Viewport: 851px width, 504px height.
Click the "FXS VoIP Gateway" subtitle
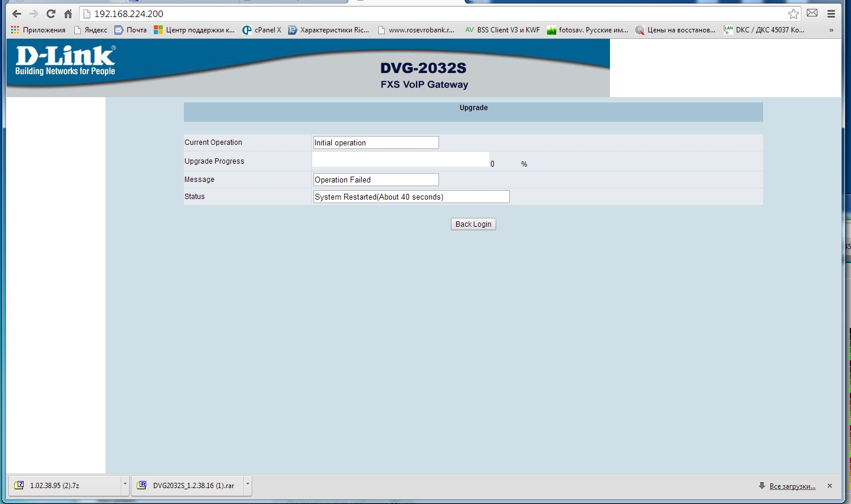click(x=424, y=85)
